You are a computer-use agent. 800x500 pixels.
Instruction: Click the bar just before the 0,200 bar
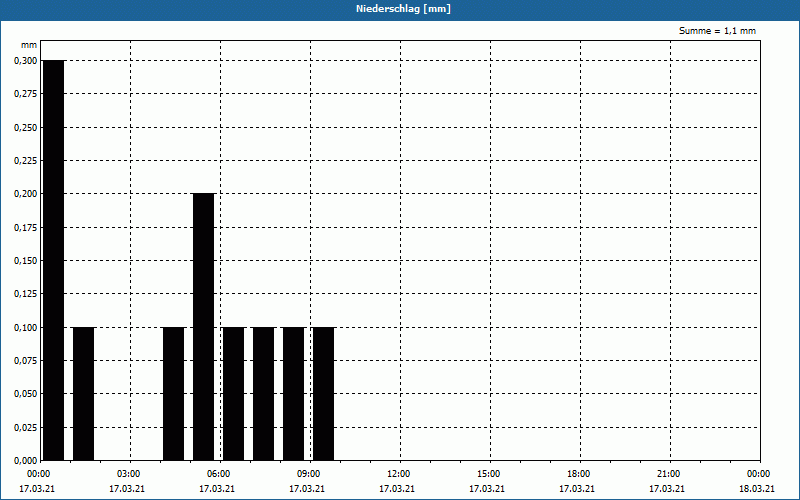[x=173, y=393]
